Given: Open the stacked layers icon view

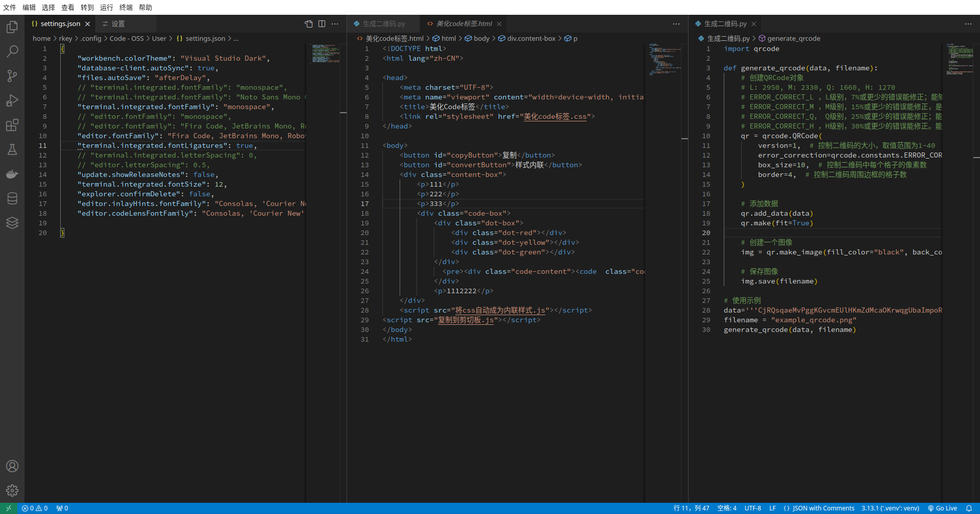Looking at the screenshot, I should [12, 223].
